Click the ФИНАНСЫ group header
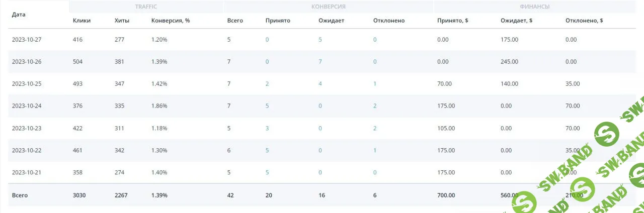The height and width of the screenshot is (213, 644). [534, 7]
